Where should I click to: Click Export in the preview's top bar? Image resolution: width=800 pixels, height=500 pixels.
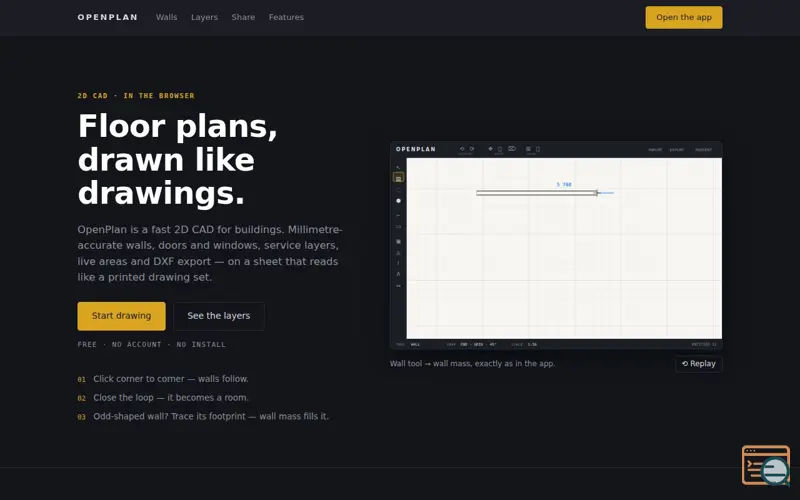click(677, 150)
